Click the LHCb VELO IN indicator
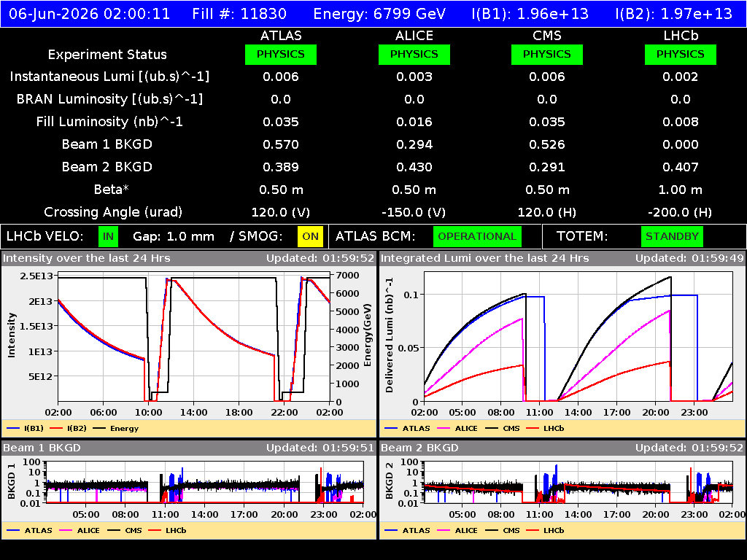Screen dimensions: 747x560 (108, 237)
